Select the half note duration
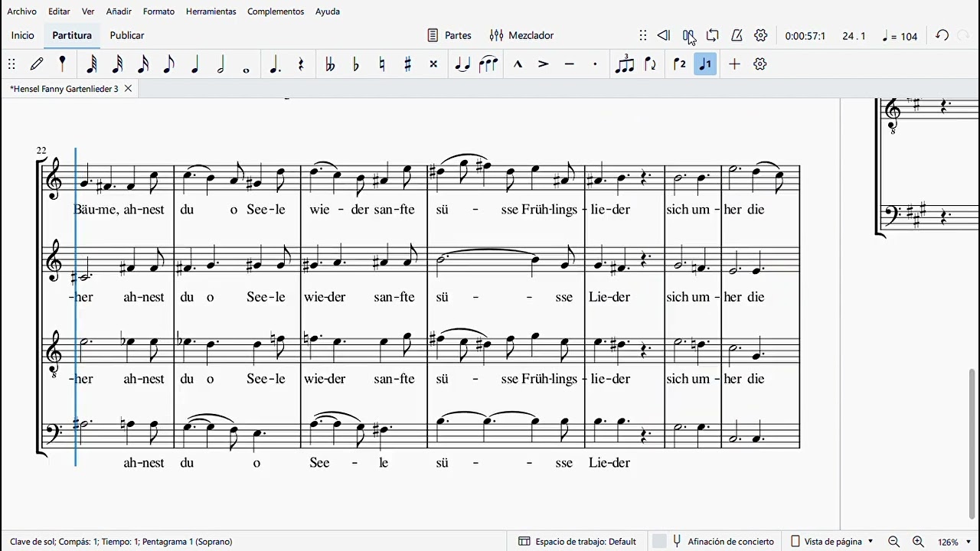Viewport: 980px width, 551px height. click(x=220, y=64)
